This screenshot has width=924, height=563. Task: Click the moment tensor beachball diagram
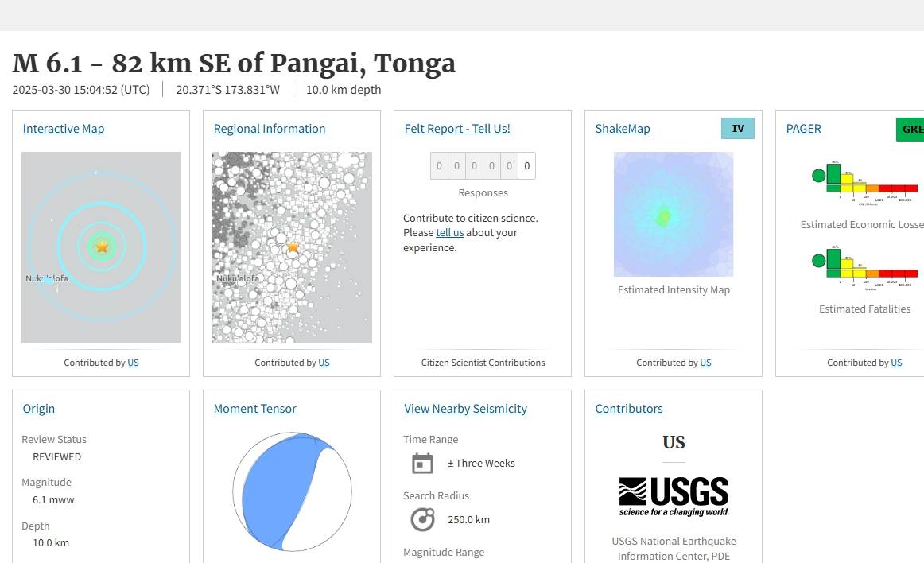click(x=293, y=492)
